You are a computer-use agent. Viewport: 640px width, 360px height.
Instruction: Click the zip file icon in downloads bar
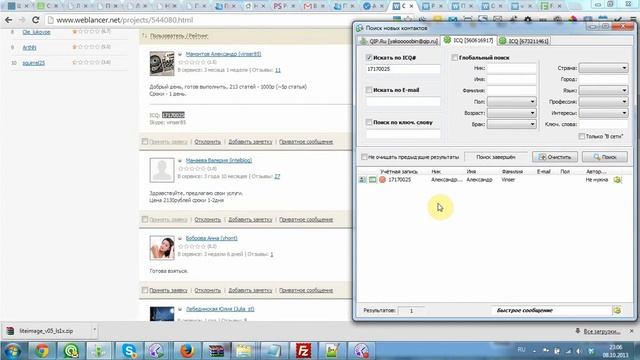pyautogui.click(x=10, y=331)
